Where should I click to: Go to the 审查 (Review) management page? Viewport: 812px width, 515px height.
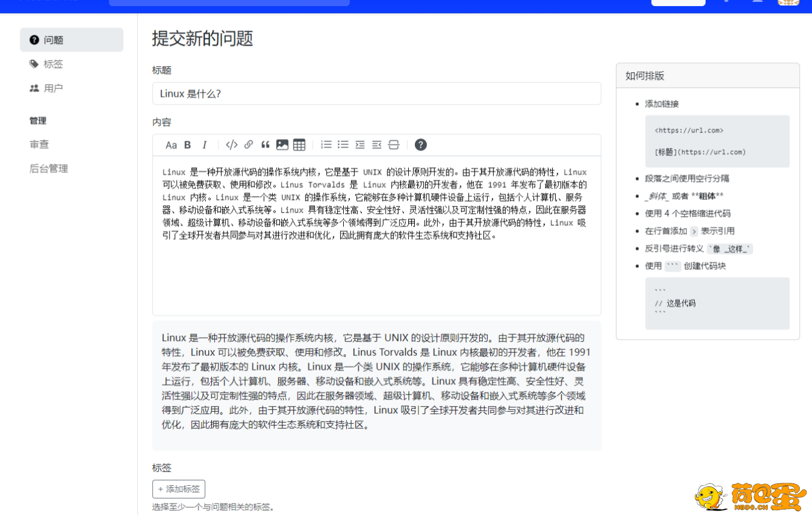point(39,145)
